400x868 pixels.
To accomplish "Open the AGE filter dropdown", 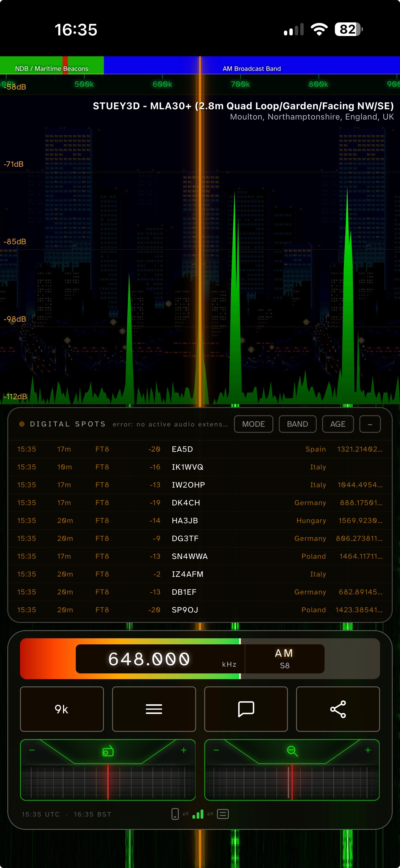I will [x=338, y=424].
